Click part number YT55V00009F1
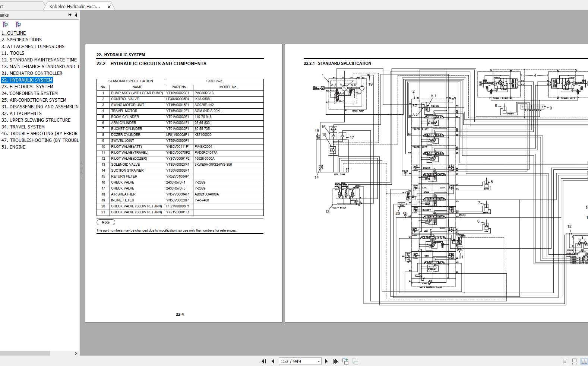This screenshot has height=366, width=588. point(178,141)
